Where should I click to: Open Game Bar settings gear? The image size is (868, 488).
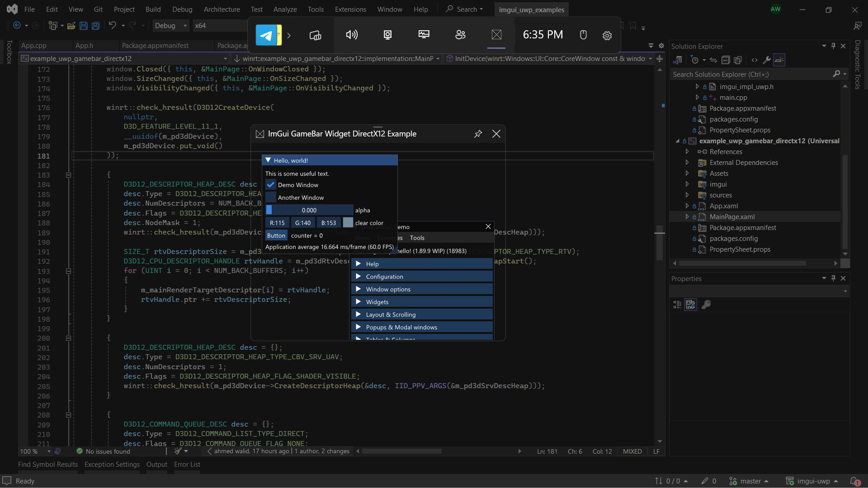(x=607, y=35)
